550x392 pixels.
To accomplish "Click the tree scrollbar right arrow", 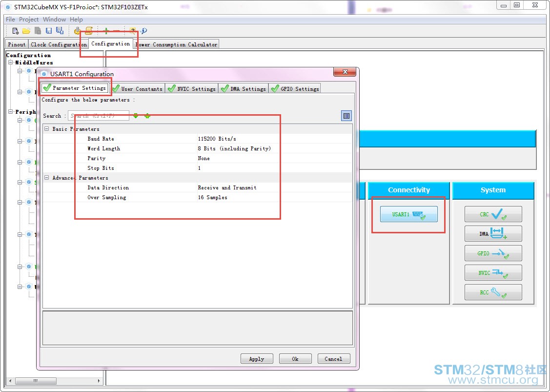I will [99, 381].
